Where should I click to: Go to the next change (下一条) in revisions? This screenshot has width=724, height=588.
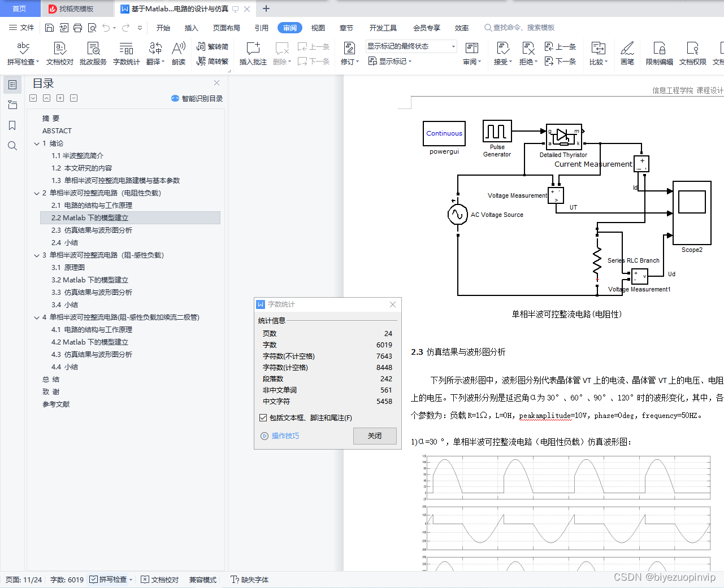click(x=561, y=61)
